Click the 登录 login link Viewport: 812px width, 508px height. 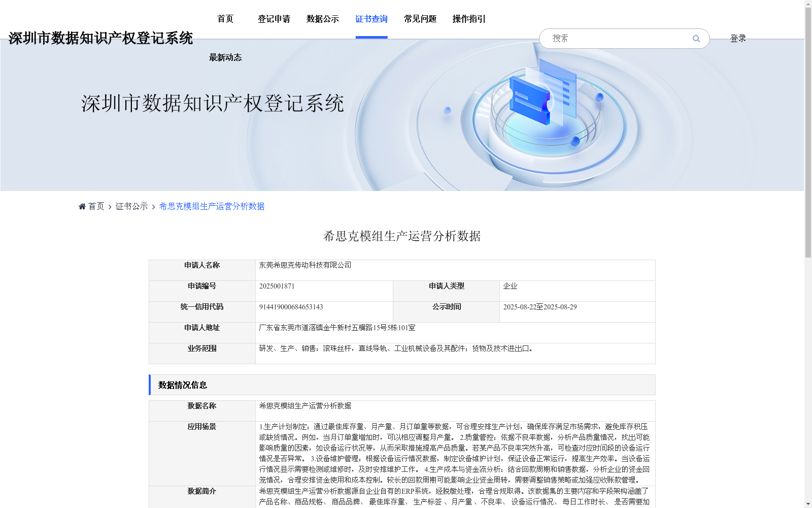[738, 38]
